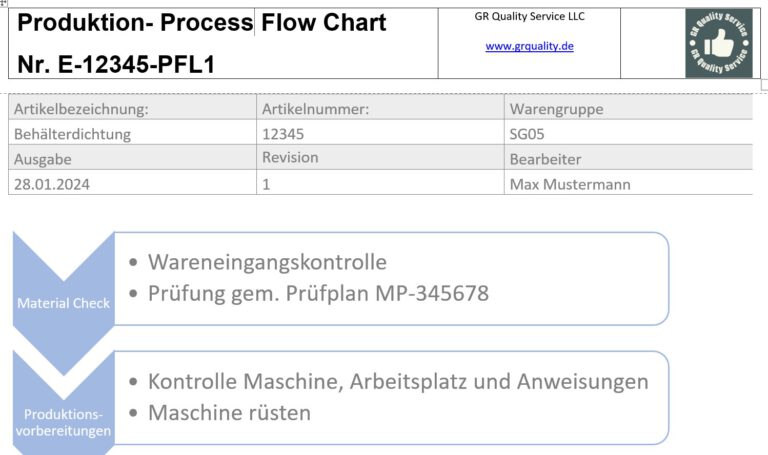Open the www.grquality.de hyperlink
The width and height of the screenshot is (768, 455).
529,46
